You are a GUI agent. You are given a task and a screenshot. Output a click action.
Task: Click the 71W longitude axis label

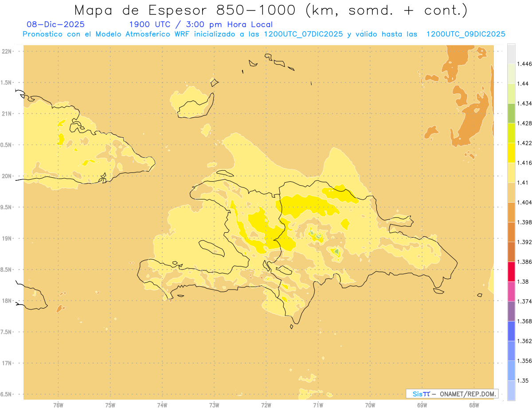[x=318, y=405]
